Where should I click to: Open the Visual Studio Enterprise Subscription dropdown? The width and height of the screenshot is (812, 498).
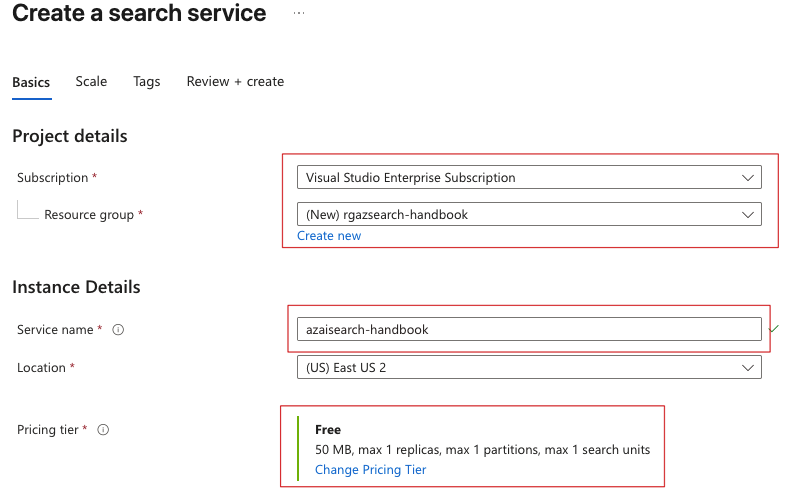tap(529, 178)
